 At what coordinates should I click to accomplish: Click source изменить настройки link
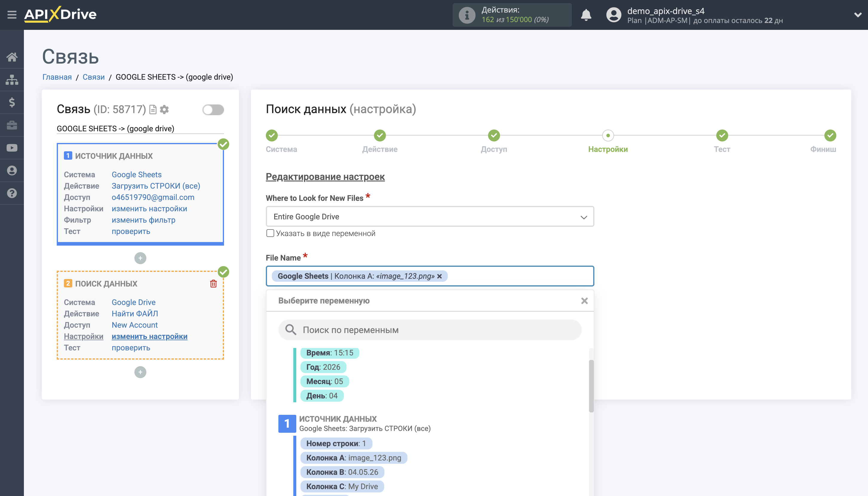coord(149,209)
